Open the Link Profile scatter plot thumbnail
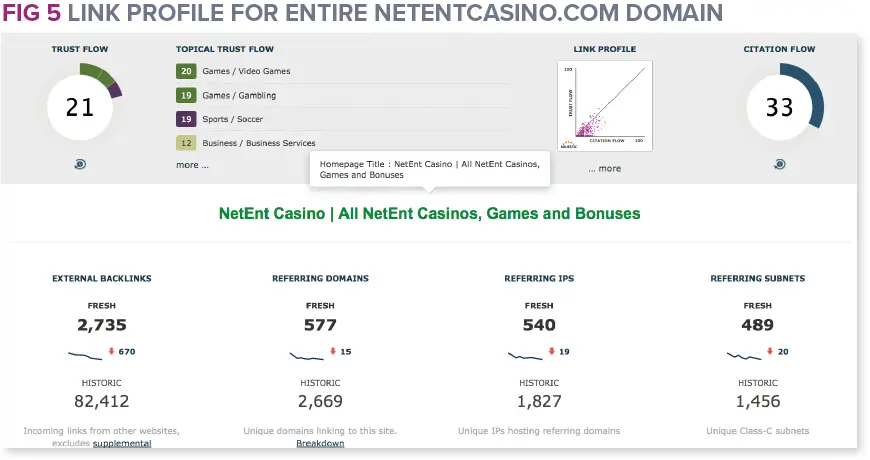This screenshot has height=460, width=870. 605,105
